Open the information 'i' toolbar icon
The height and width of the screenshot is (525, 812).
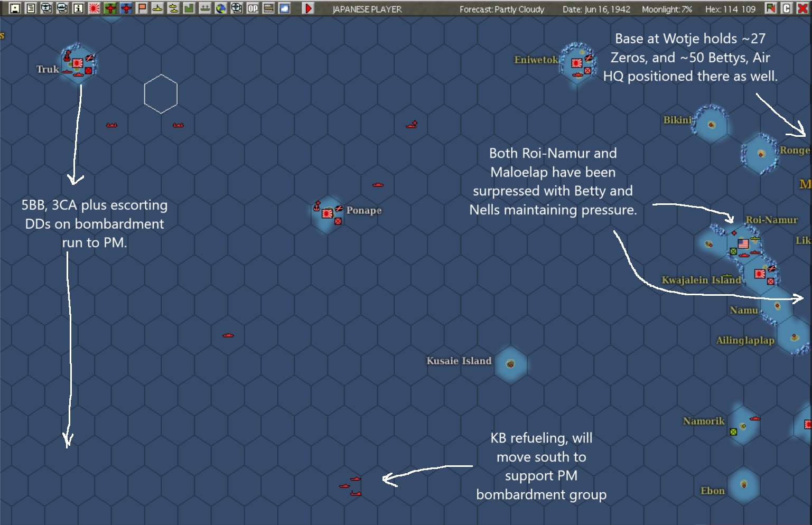pyautogui.click(x=79, y=8)
